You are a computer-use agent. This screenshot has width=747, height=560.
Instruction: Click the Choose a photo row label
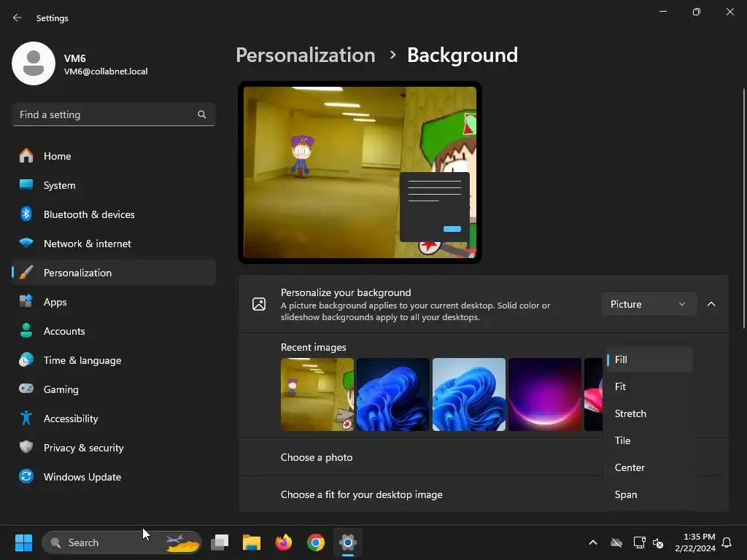tap(317, 458)
